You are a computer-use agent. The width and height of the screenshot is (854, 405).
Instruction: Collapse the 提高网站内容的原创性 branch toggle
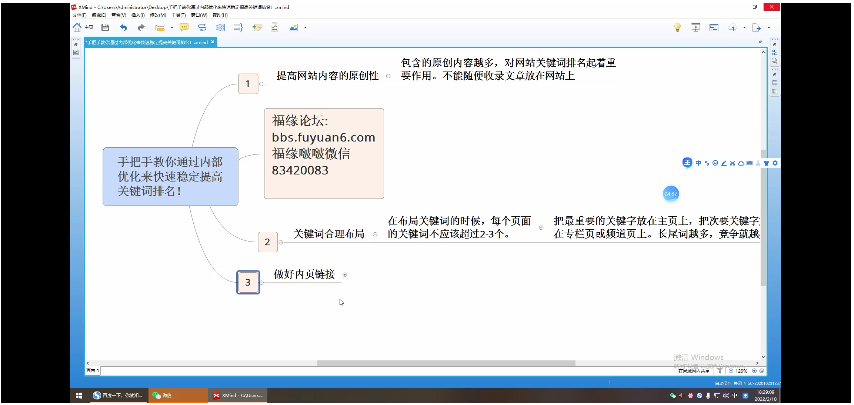tap(388, 76)
